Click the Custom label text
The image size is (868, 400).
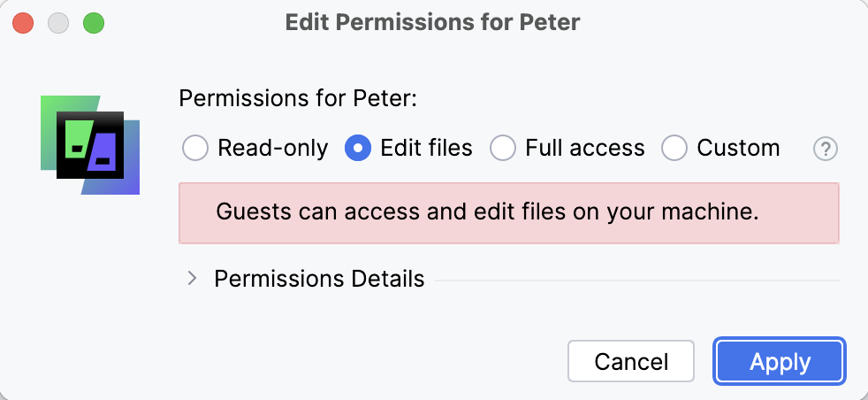pyautogui.click(x=738, y=148)
